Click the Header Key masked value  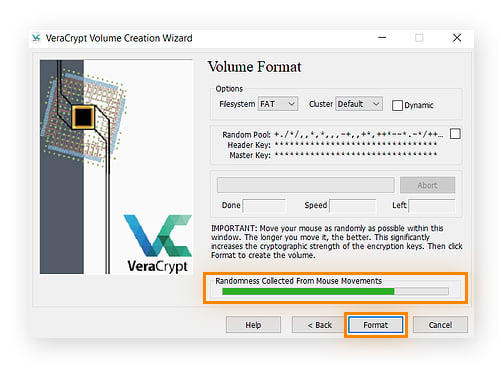click(x=356, y=144)
